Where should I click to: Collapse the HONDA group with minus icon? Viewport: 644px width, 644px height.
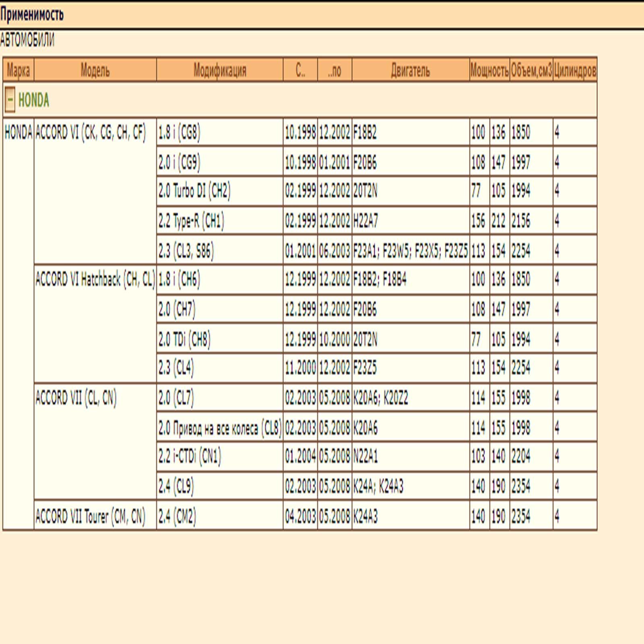click(10, 99)
